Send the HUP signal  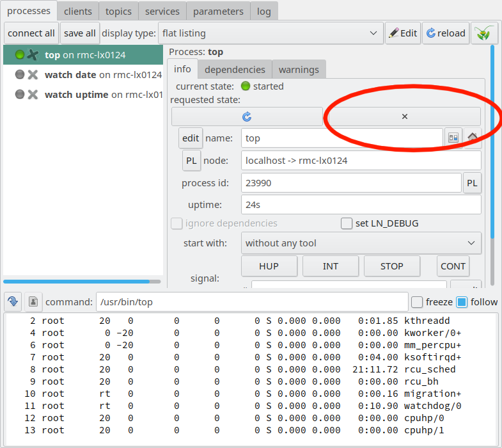(x=269, y=266)
